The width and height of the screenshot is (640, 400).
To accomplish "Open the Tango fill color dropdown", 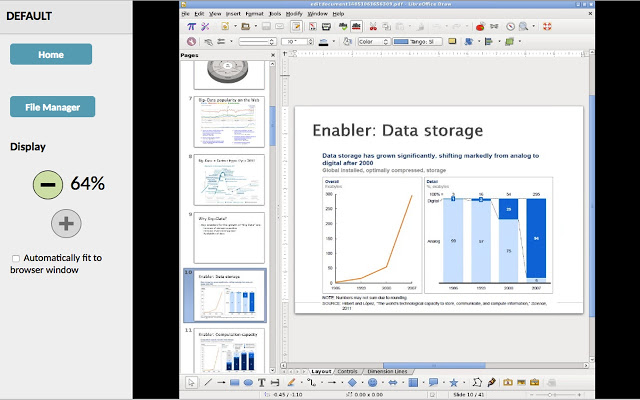I will [x=417, y=42].
